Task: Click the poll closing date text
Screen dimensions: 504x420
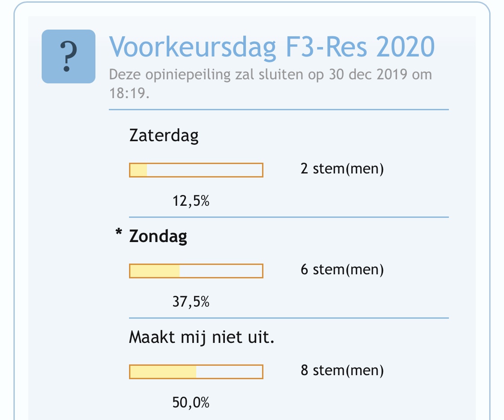Action: (x=271, y=84)
